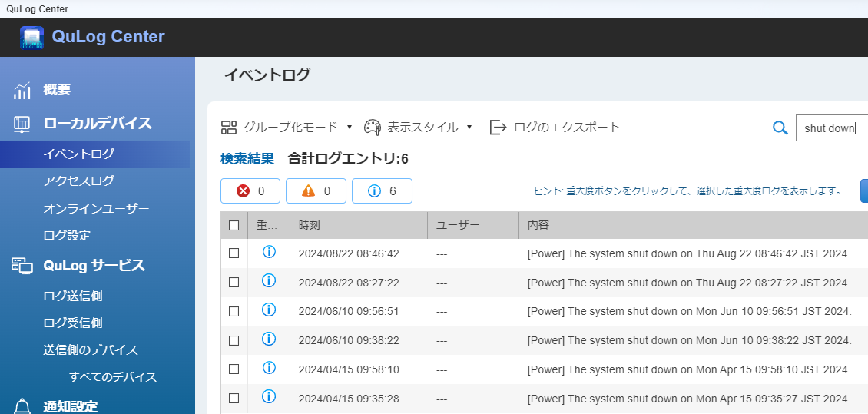Screen dimensions: 868x414
Task: Click the notification bell icon beside 通知設定
Action: pos(22,406)
